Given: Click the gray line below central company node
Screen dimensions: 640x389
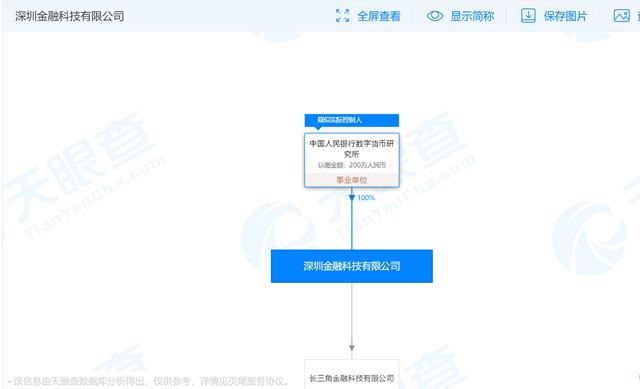Looking at the screenshot, I should pyautogui.click(x=352, y=313).
